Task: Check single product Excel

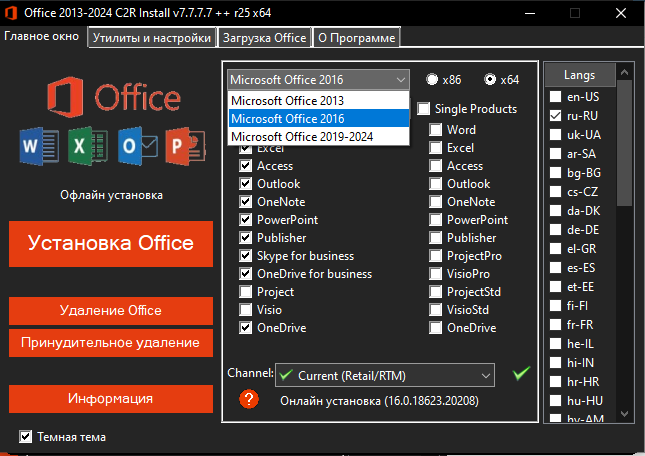Action: 435,148
